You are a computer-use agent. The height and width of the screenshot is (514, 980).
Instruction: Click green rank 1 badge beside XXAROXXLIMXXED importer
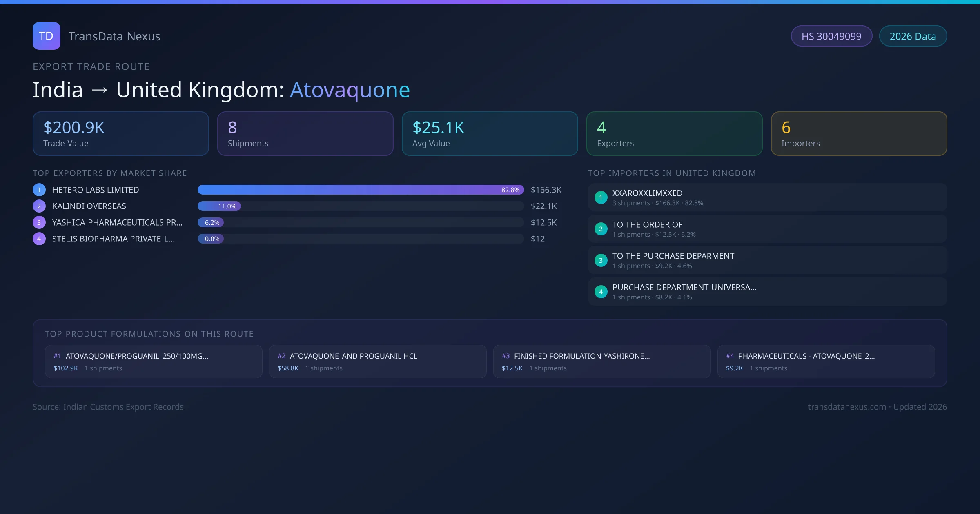tap(601, 197)
